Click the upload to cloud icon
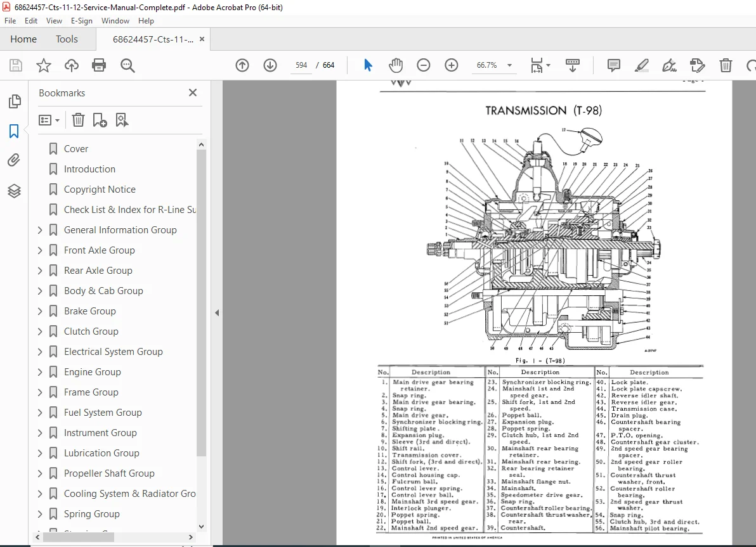 pos(72,65)
